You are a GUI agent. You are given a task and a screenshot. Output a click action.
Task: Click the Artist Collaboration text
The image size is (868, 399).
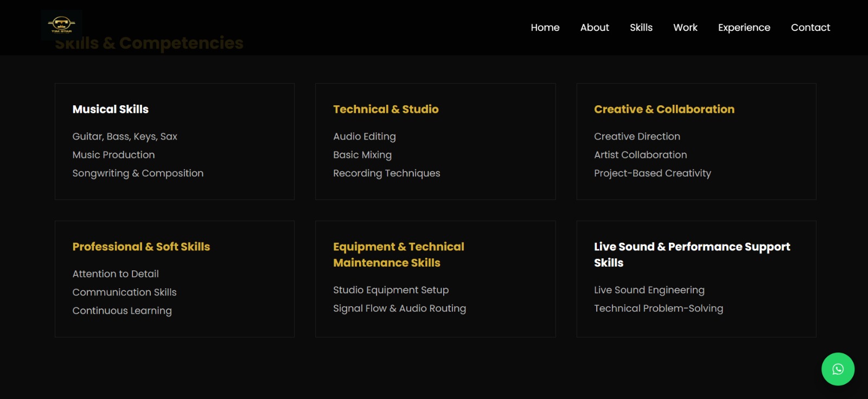pyautogui.click(x=640, y=155)
